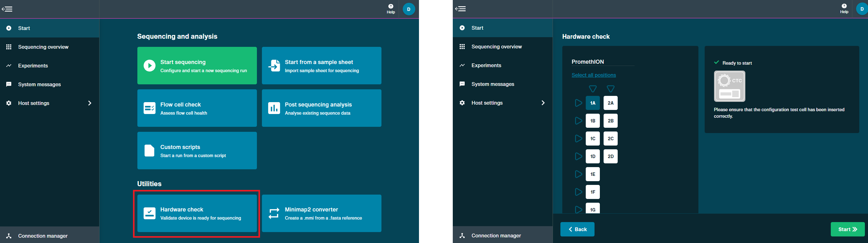868x243 pixels.
Task: Toggle flow cell position 2C
Action: pos(610,139)
